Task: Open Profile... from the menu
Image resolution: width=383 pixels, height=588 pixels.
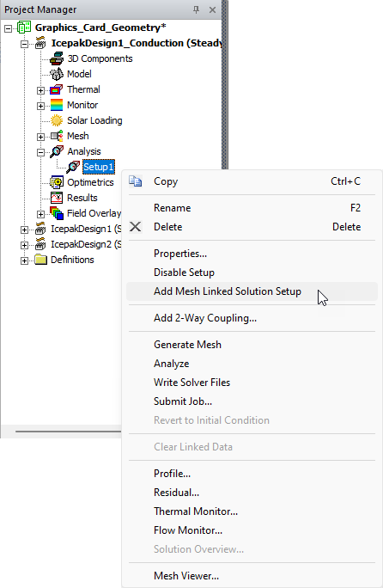Action: point(252,474)
